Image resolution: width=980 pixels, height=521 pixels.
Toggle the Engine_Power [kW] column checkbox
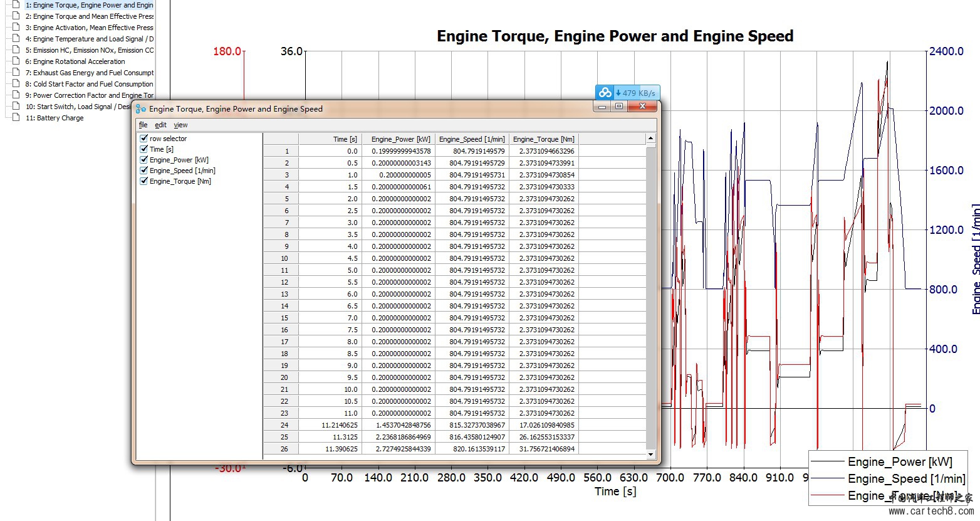(x=144, y=160)
